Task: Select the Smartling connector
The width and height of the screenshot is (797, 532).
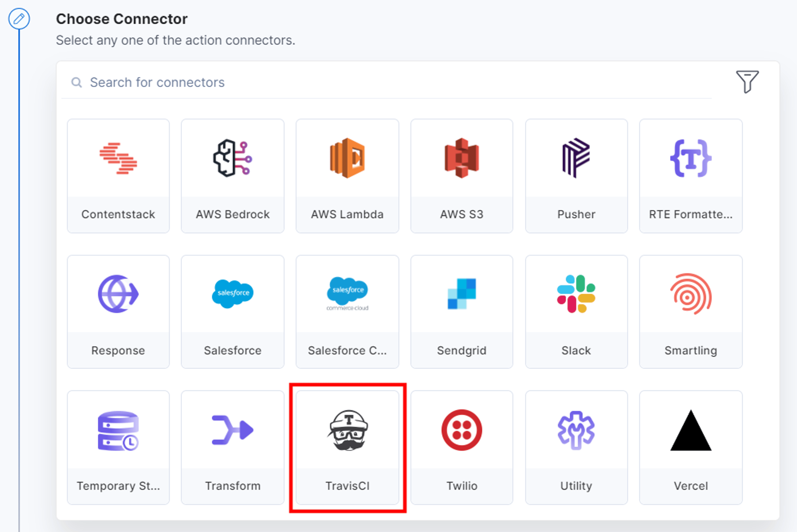Action: tap(691, 312)
